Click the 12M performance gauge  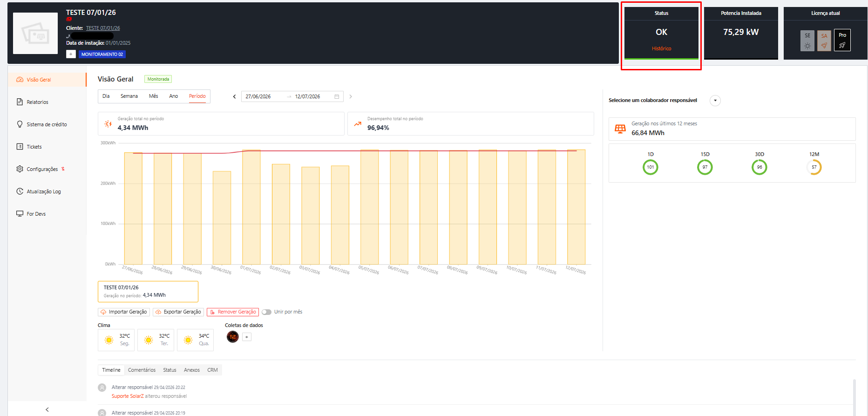point(814,167)
